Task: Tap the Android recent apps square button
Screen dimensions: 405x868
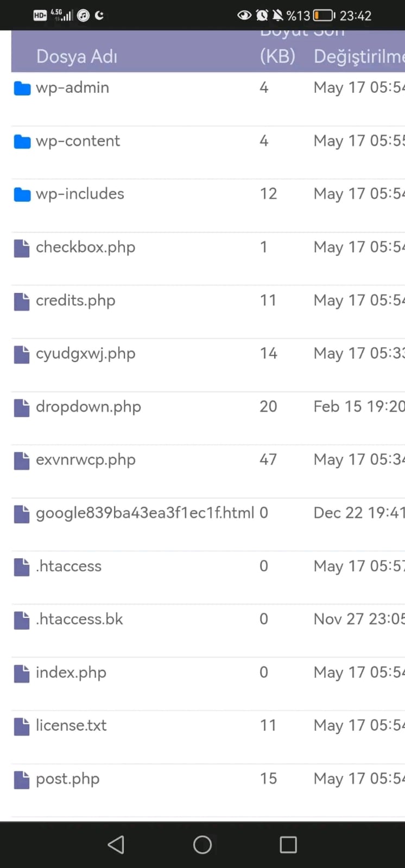Action: click(x=288, y=845)
